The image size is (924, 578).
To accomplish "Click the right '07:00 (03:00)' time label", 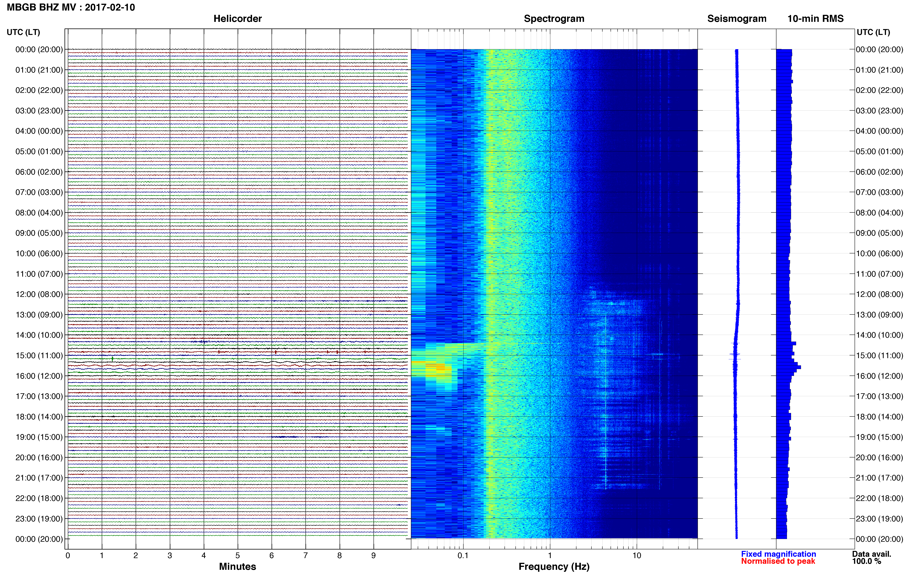I will pyautogui.click(x=879, y=192).
